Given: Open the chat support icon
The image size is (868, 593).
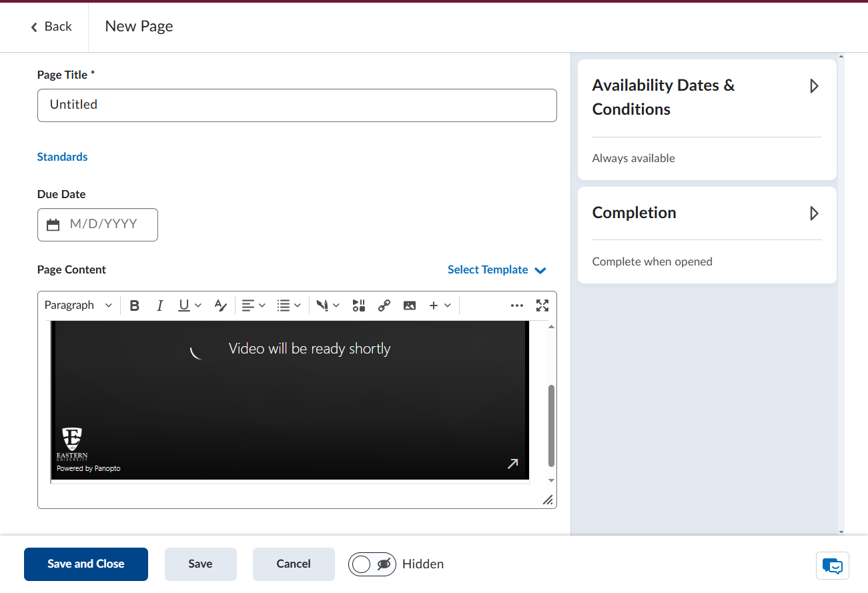Looking at the screenshot, I should click(833, 566).
